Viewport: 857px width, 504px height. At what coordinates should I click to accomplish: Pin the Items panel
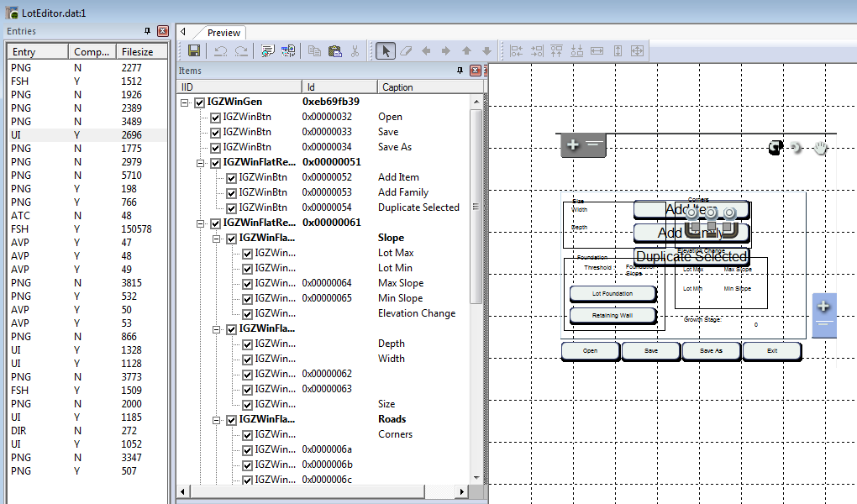coord(460,71)
